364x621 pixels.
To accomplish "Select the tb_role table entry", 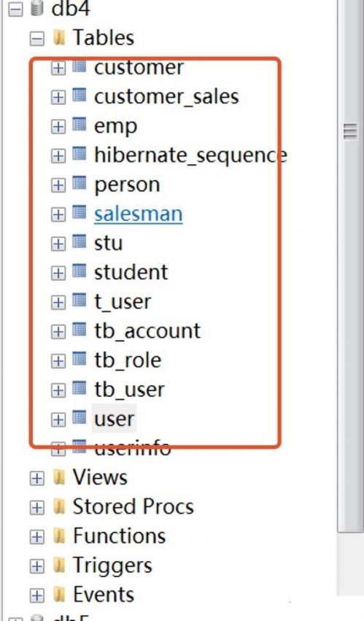I will point(128,360).
